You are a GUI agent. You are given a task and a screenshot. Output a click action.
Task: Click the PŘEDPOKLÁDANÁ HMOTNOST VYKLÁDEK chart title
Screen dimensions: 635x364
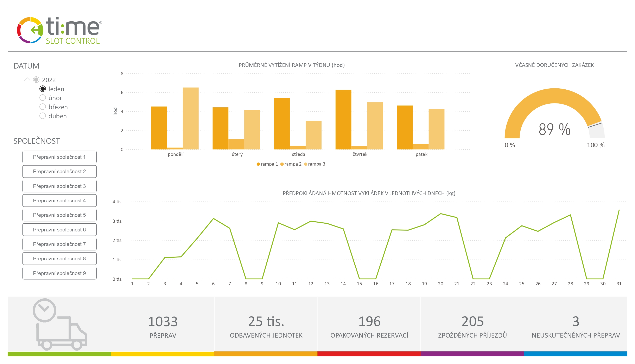(369, 193)
